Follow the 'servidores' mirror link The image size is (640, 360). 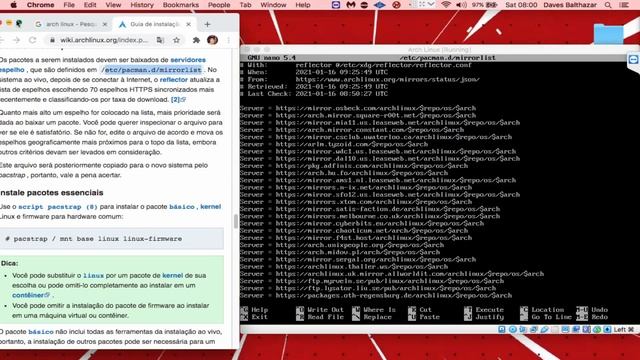click(188, 60)
